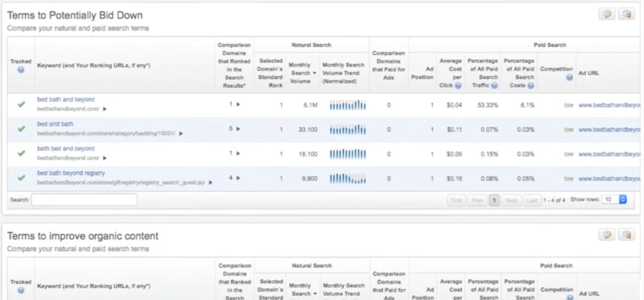
Task: Click the search volume trend chart for bath bed and beyond
Action: [348, 154]
